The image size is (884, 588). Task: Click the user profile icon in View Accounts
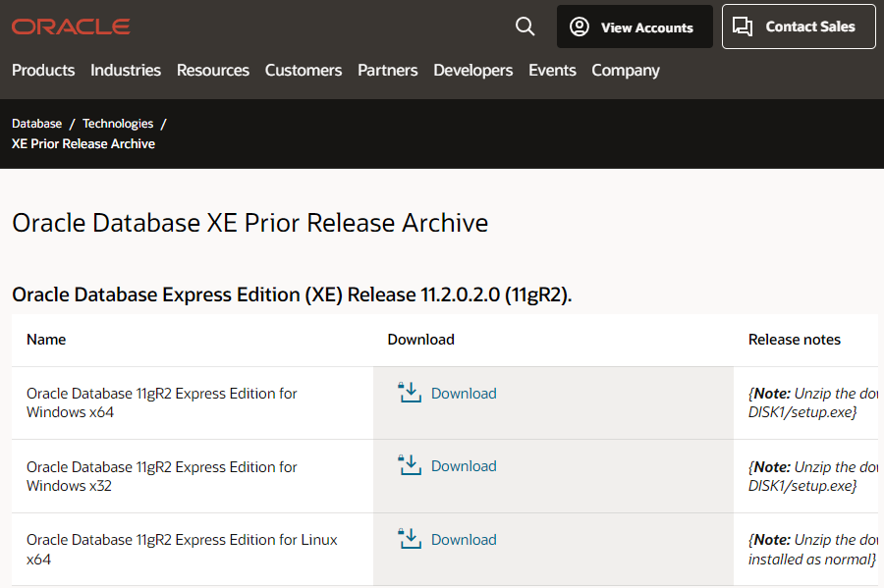579,27
